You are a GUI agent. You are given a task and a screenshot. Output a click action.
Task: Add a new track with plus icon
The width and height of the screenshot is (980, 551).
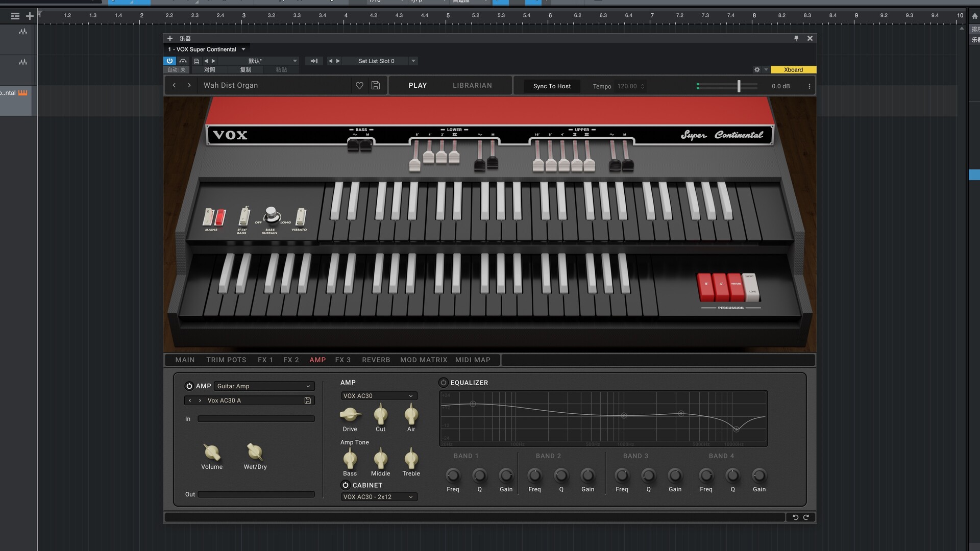click(x=30, y=16)
